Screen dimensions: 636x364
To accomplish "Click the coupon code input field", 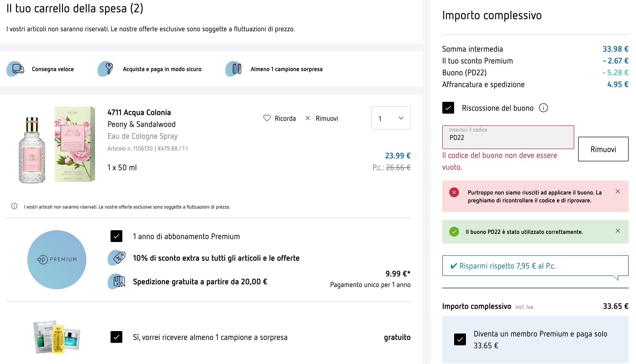I will pyautogui.click(x=508, y=137).
